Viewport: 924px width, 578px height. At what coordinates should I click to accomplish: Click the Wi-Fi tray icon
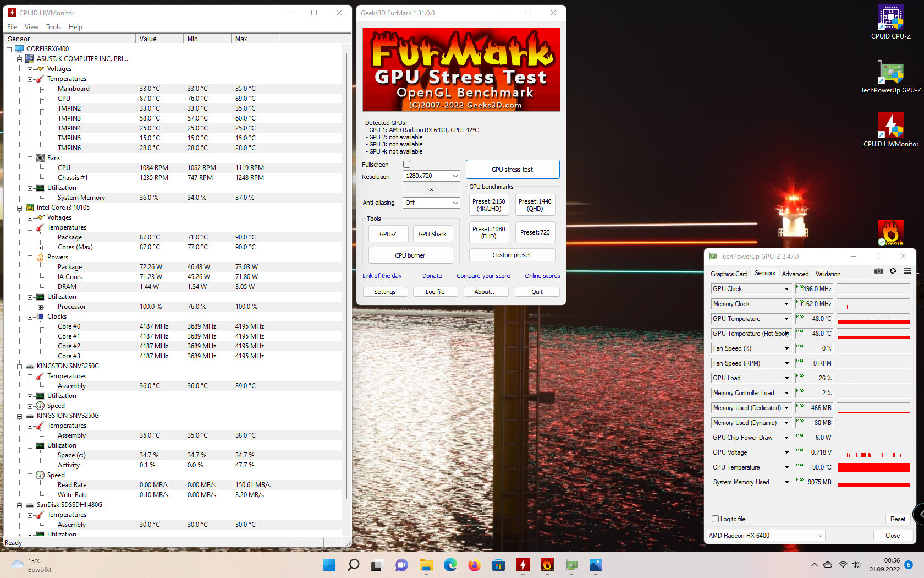pyautogui.click(x=843, y=565)
